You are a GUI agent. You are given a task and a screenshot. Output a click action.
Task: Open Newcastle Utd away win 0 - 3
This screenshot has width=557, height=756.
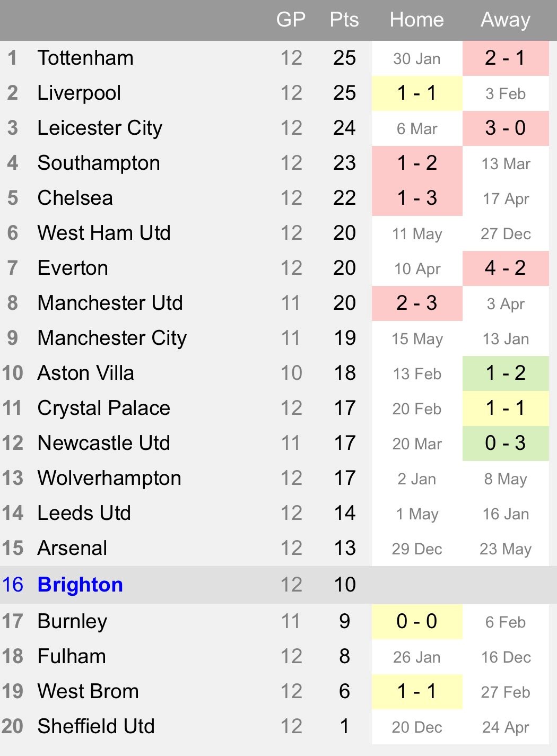pos(506,444)
